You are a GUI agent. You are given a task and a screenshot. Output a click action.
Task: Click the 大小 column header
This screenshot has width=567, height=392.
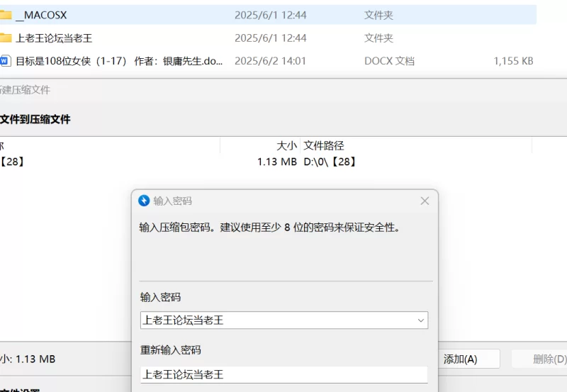[x=286, y=146]
